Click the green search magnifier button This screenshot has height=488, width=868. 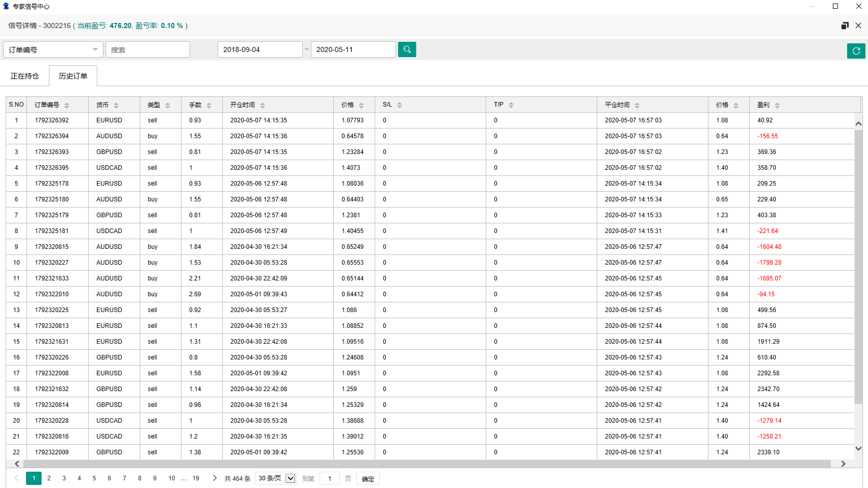click(407, 49)
